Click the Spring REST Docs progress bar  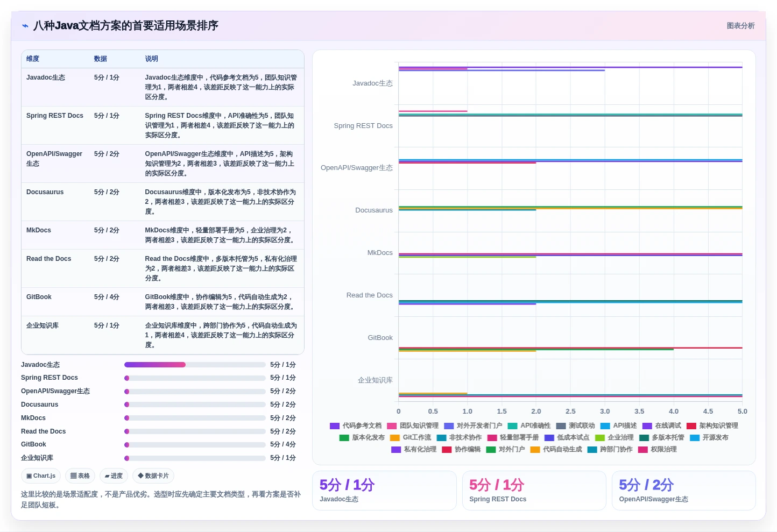pos(195,378)
